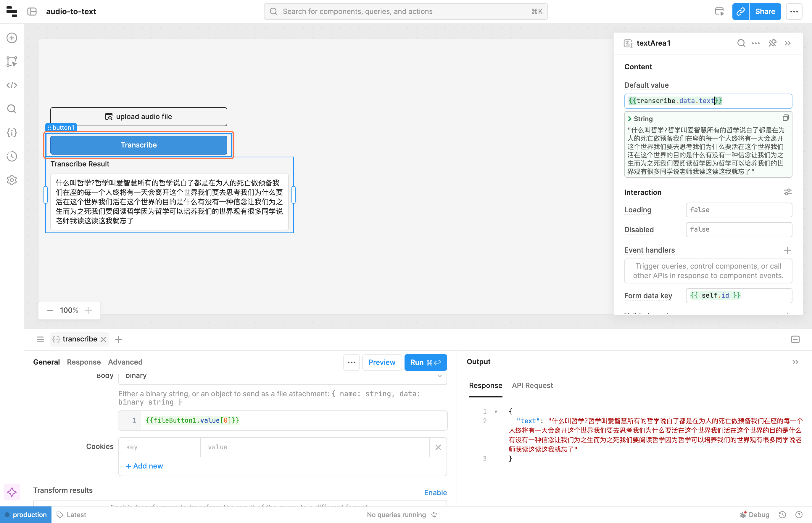Open the State curly-braces icon
This screenshot has width=812, height=523.
[12, 132]
